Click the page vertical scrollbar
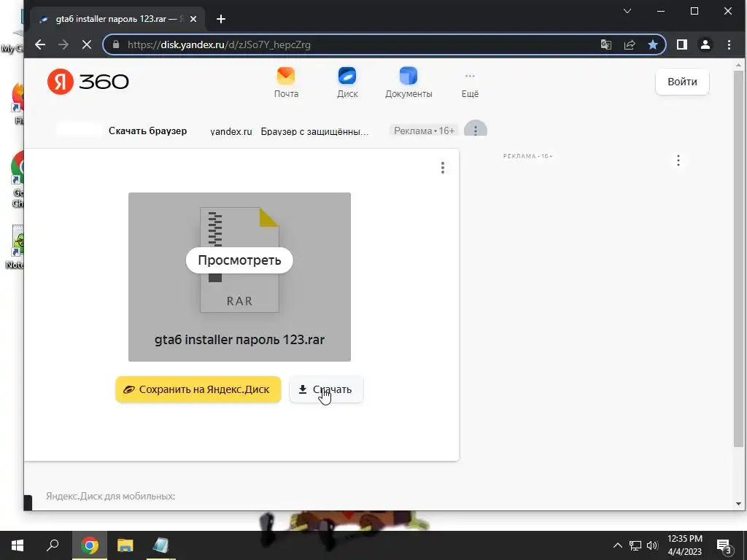Screen dimensions: 747x560 point(738,259)
